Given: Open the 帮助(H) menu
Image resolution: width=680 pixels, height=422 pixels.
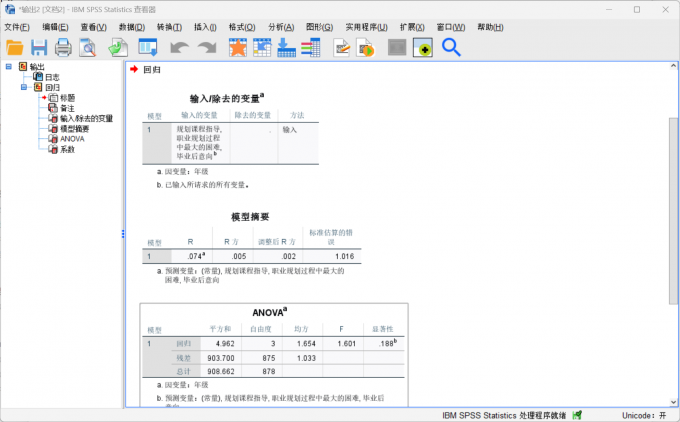Looking at the screenshot, I should pos(490,27).
